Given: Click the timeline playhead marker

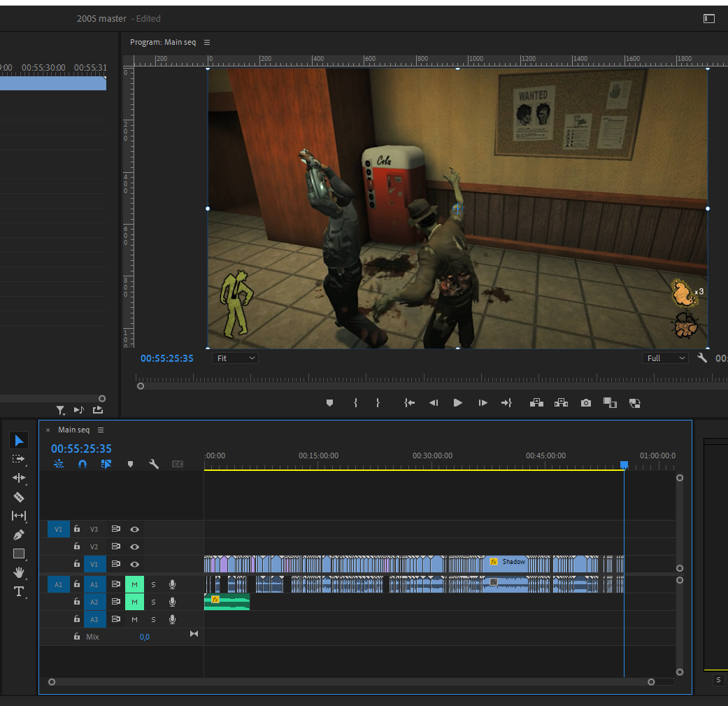Looking at the screenshot, I should pos(624,465).
